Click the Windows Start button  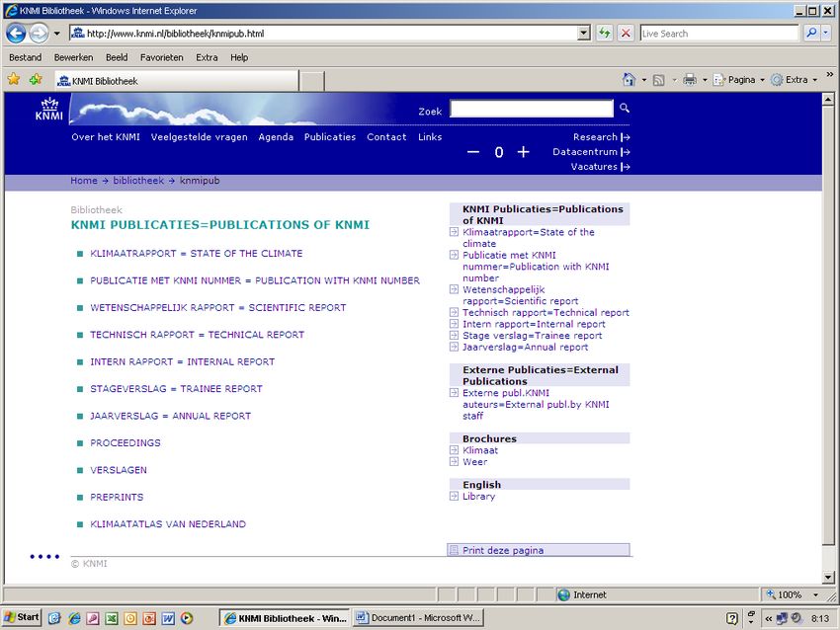click(22, 617)
